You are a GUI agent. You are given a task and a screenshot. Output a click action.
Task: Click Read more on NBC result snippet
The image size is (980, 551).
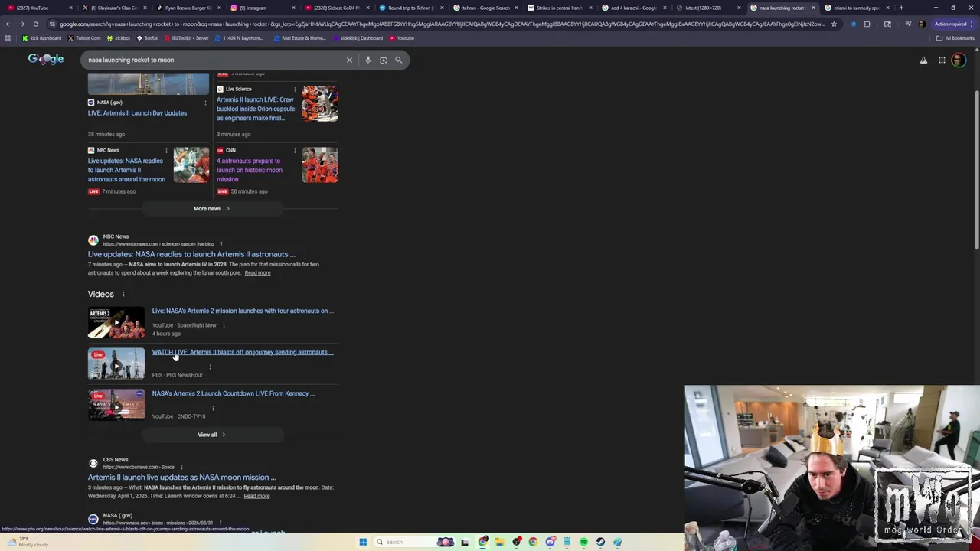coord(257,273)
